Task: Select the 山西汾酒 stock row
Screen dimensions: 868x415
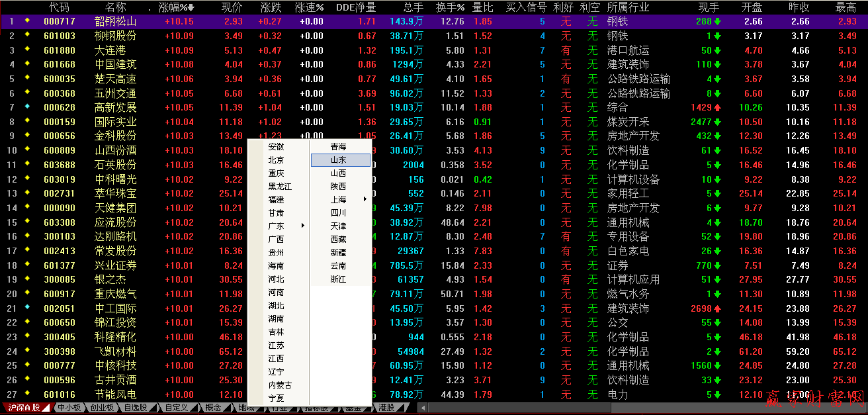Action: (116, 150)
